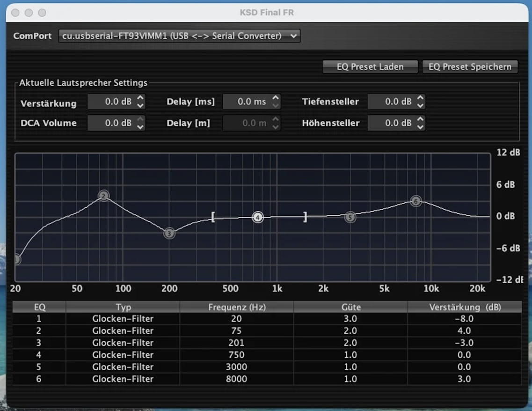
Task: Click EQ Preset Speichern button
Action: (x=470, y=66)
